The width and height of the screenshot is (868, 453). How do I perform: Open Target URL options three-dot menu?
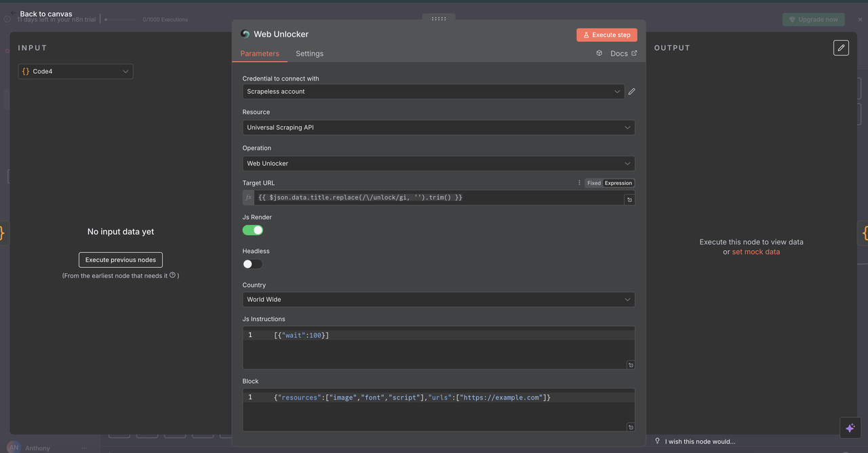point(579,183)
